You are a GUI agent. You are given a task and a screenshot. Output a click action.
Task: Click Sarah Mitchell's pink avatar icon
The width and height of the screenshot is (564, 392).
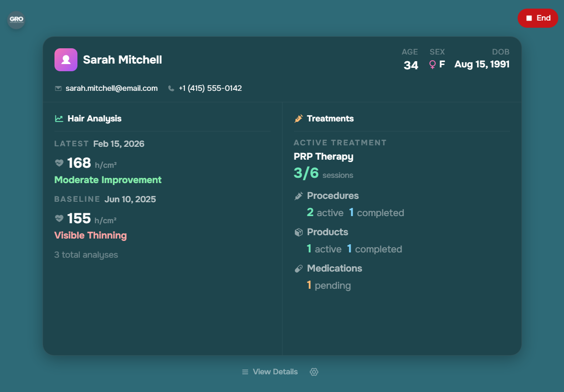[x=66, y=60]
